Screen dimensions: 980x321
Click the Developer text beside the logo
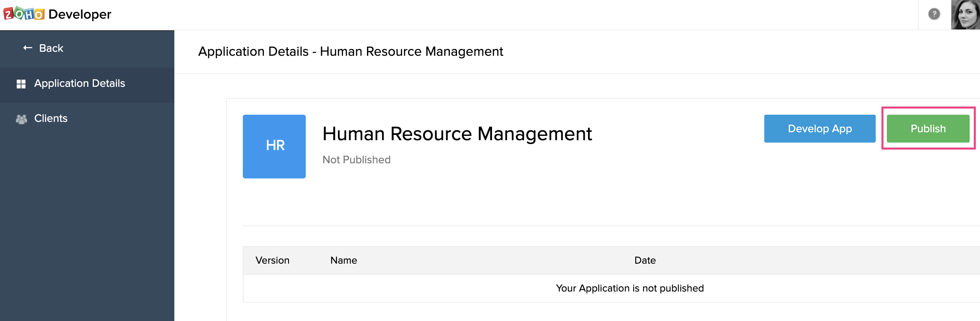coord(80,14)
